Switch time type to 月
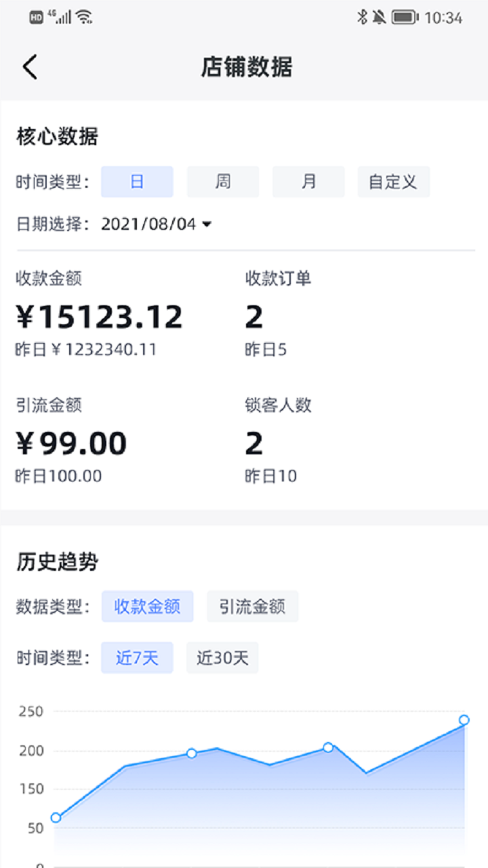488x868 pixels. (x=308, y=182)
